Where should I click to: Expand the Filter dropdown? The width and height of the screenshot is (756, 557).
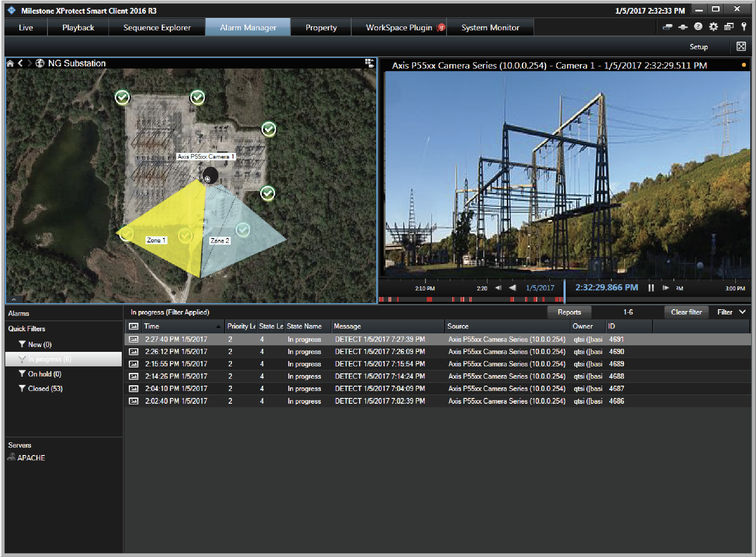click(731, 312)
